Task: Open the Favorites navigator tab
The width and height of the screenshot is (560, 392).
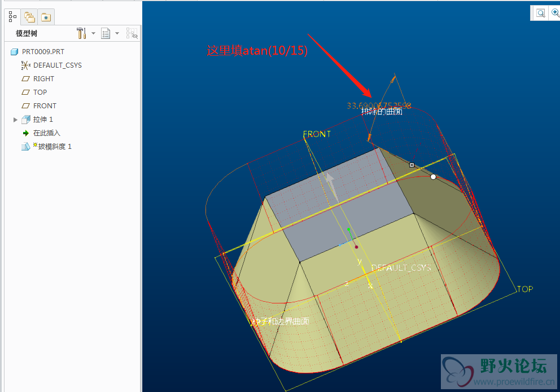Action: 46,17
